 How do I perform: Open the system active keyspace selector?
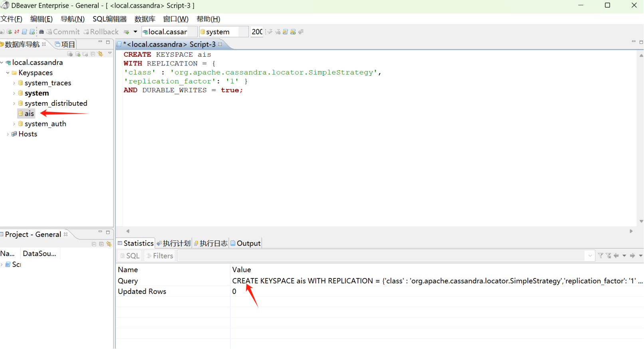coord(224,32)
